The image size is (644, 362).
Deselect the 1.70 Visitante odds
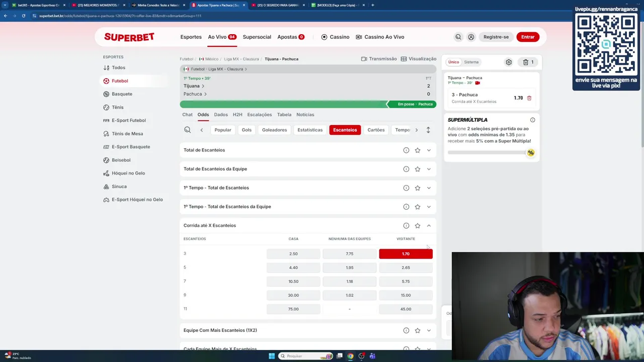pos(406,254)
